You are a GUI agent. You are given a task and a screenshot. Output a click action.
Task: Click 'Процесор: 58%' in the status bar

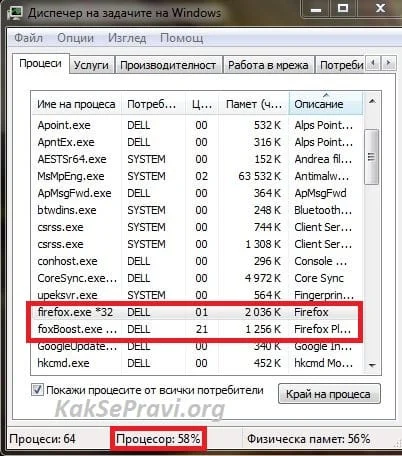[158, 439]
